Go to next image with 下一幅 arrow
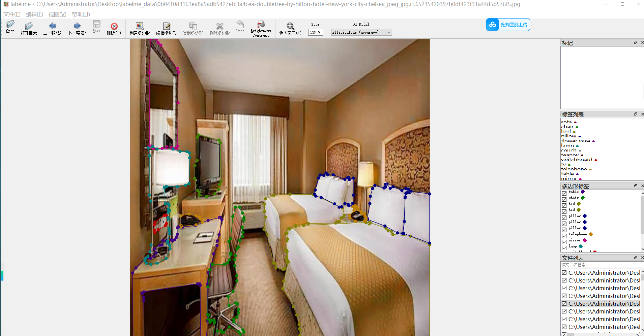644x336 pixels. tap(77, 28)
